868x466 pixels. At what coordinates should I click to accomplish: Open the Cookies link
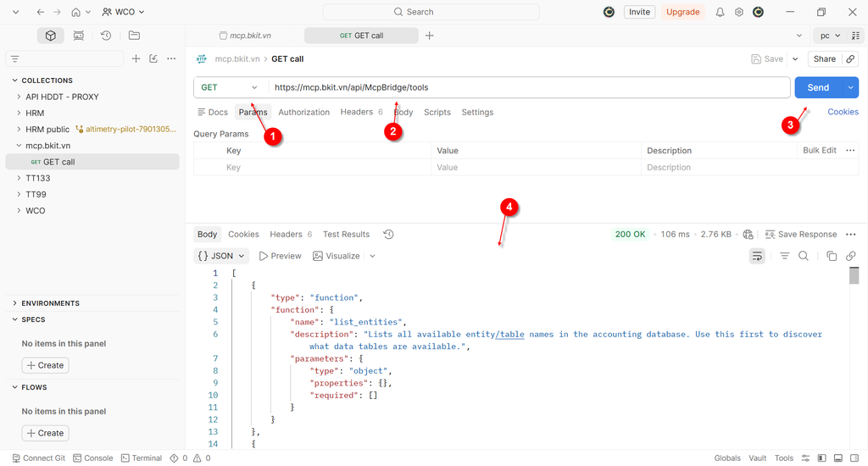pyautogui.click(x=843, y=112)
